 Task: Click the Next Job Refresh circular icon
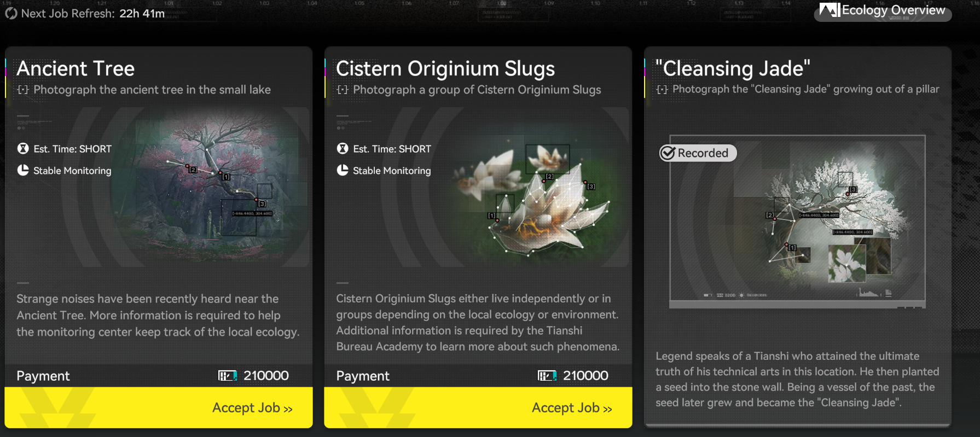pos(11,13)
